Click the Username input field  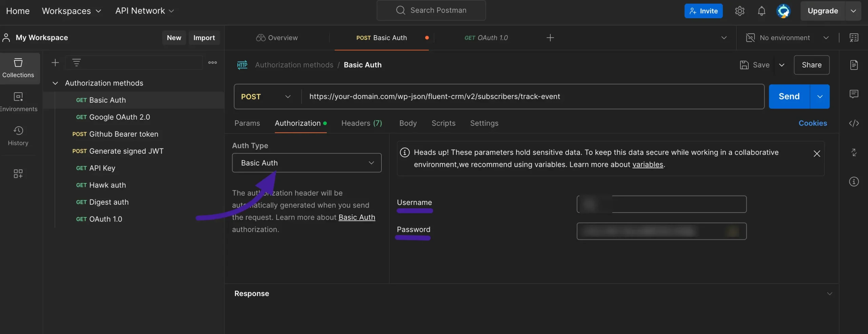click(x=662, y=204)
